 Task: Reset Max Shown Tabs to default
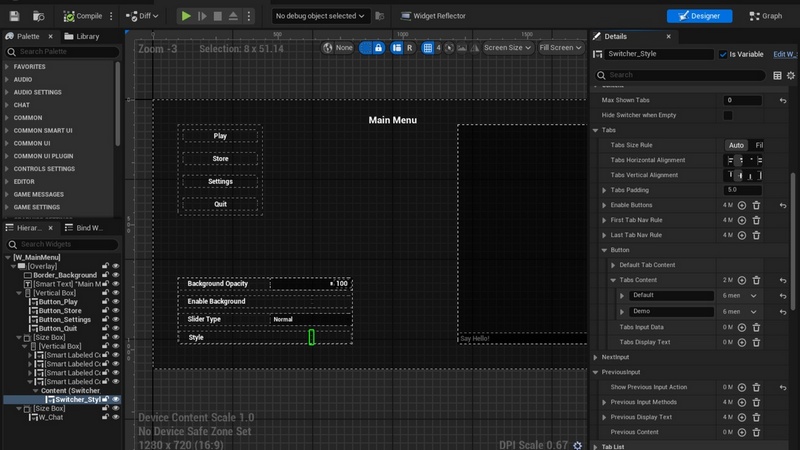pyautogui.click(x=782, y=100)
